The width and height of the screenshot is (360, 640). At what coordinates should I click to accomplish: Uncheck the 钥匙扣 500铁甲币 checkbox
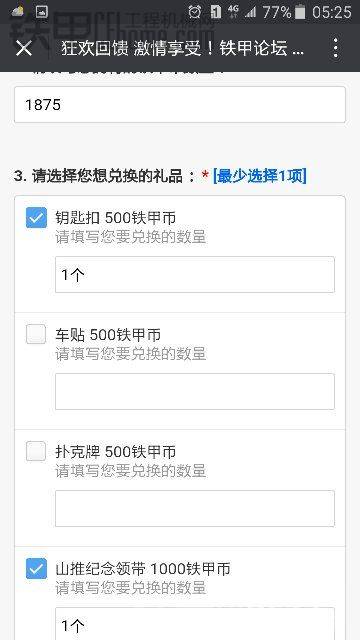(36, 218)
